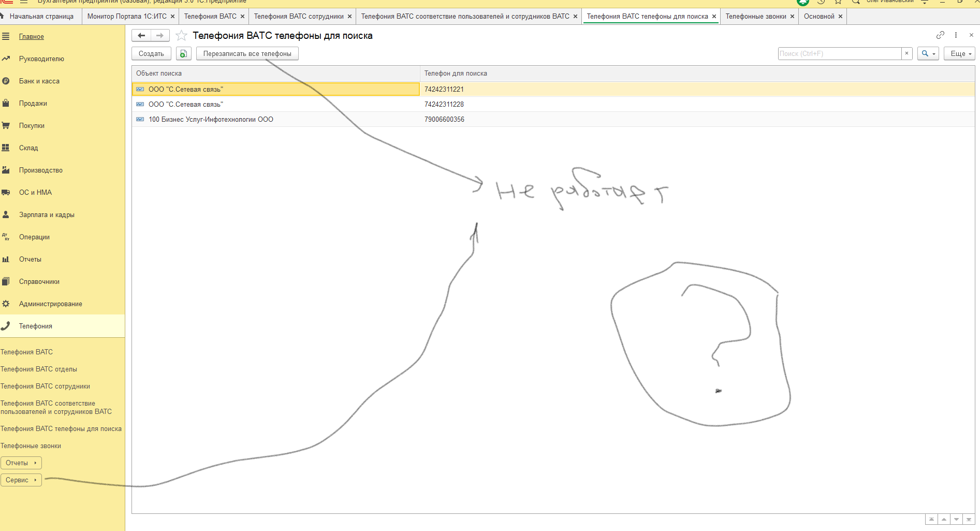Click the Руководителю chart icon
This screenshot has height=531, width=980.
(x=6, y=59)
